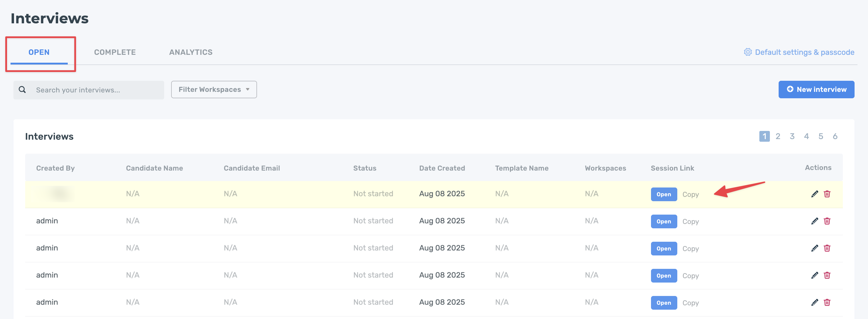Screen dimensions: 868x319
Task: Switch to the COMPLETE tab
Action: (114, 52)
